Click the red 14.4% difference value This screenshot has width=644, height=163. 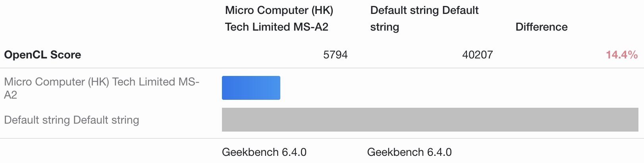[621, 55]
